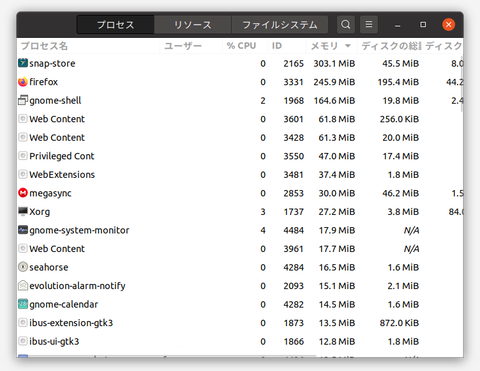
Task: Select the ibus-ui-gtk3 process name
Action: 54,341
